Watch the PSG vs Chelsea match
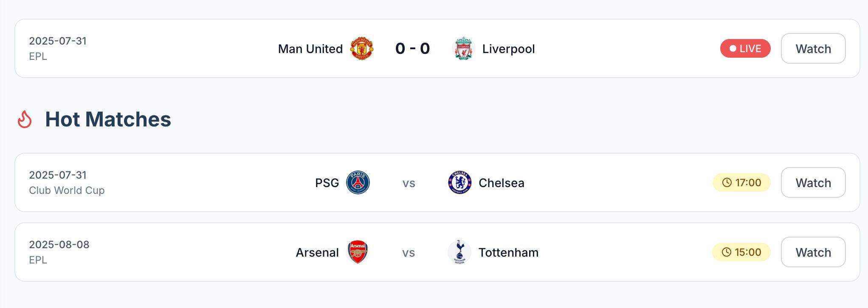The image size is (868, 308). tap(813, 182)
